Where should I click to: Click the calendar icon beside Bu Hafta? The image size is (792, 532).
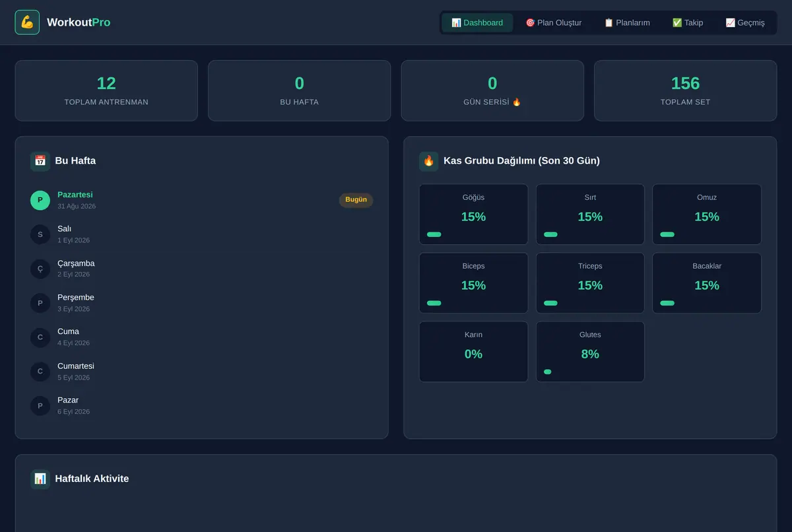point(40,161)
